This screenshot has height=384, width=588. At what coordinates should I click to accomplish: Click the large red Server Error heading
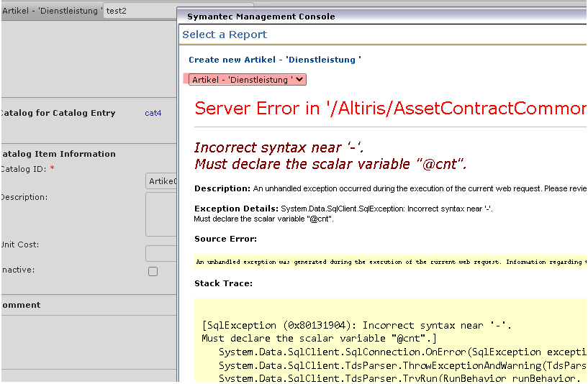[389, 109]
